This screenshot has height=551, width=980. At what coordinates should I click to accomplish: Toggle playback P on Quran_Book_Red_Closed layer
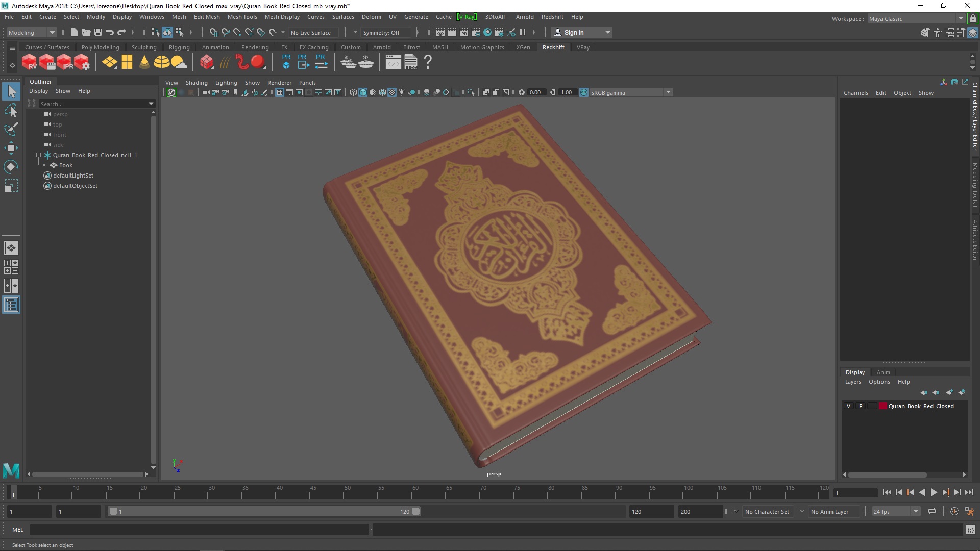pos(861,406)
